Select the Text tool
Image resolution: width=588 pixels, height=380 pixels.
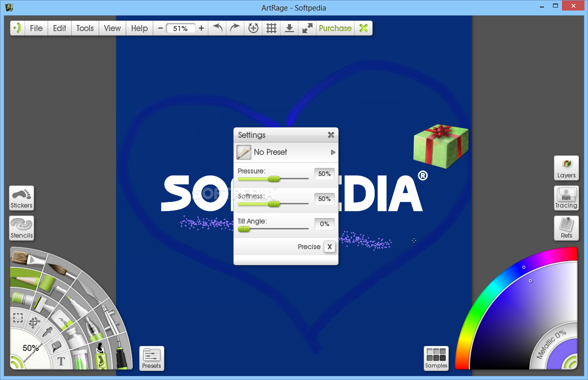(x=61, y=361)
